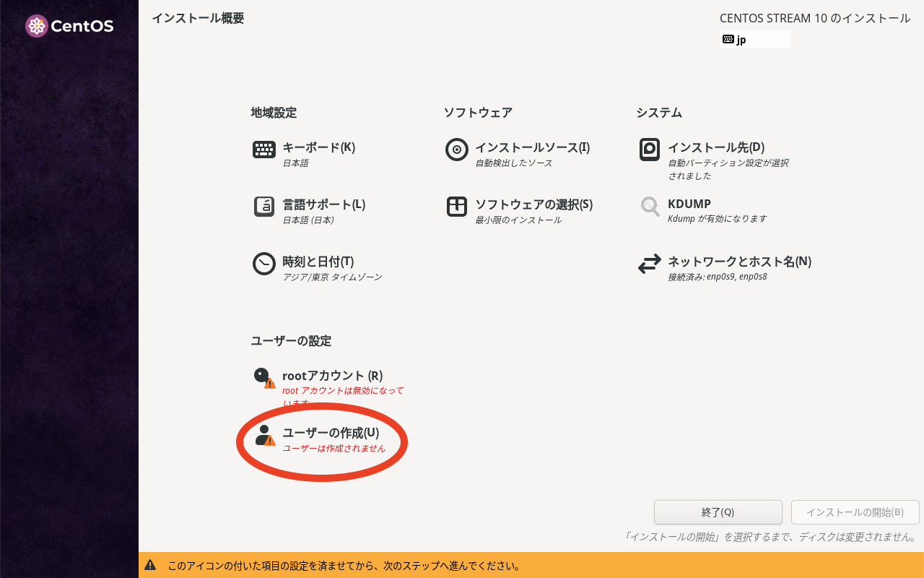This screenshot has height=578, width=924.
Task: Click the インストール概要 title
Action: pos(198,18)
